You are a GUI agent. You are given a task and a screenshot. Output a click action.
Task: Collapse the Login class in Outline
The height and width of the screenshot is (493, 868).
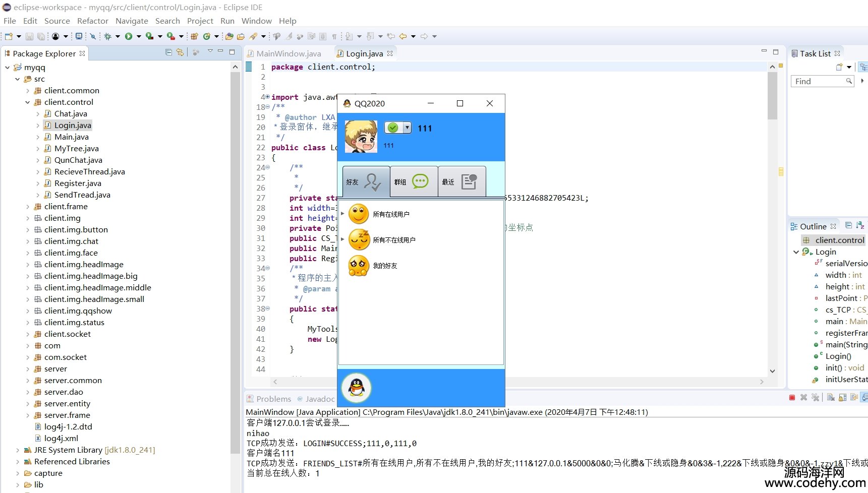point(796,252)
